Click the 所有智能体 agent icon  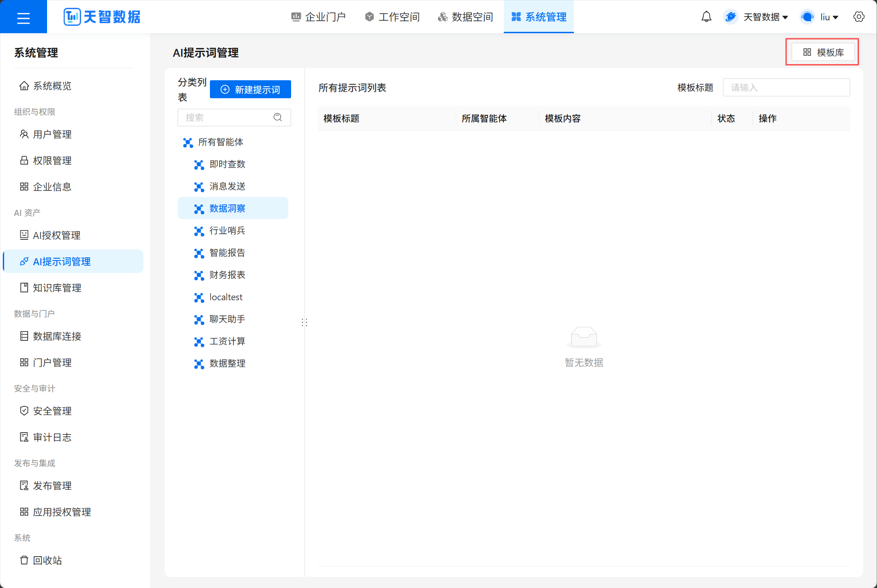coord(188,143)
